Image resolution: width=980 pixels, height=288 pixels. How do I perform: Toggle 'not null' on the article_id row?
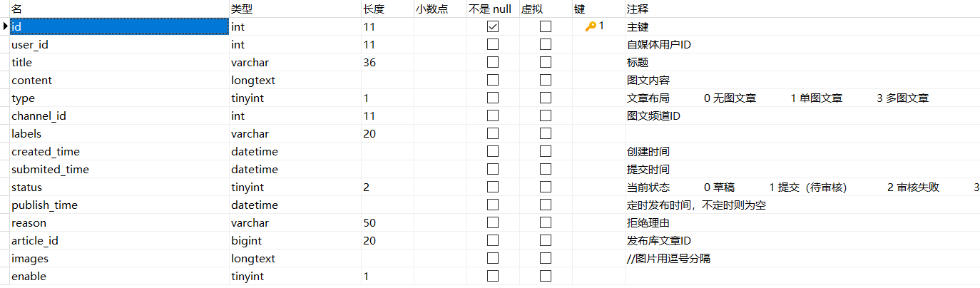coord(492,241)
